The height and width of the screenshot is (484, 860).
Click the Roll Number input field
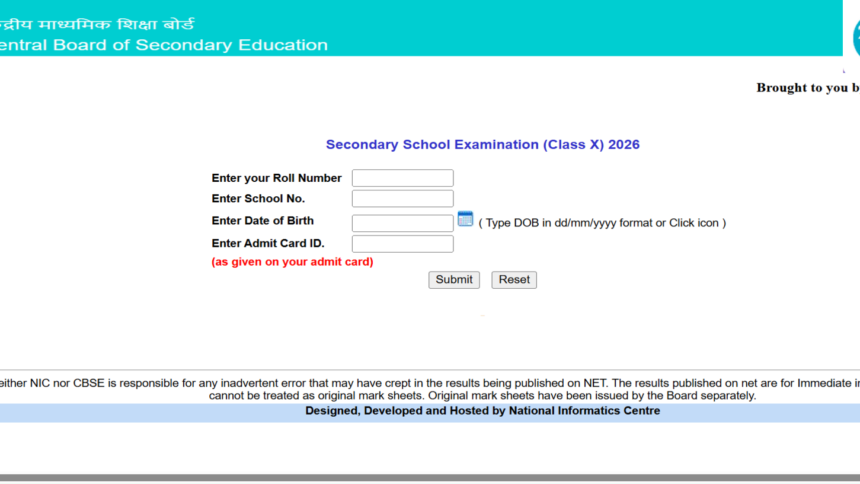click(403, 178)
